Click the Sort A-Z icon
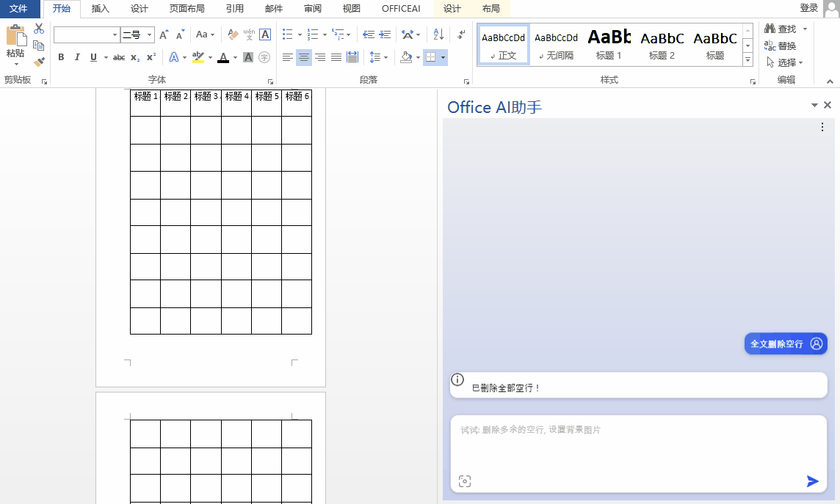The width and height of the screenshot is (840, 504). pyautogui.click(x=438, y=34)
